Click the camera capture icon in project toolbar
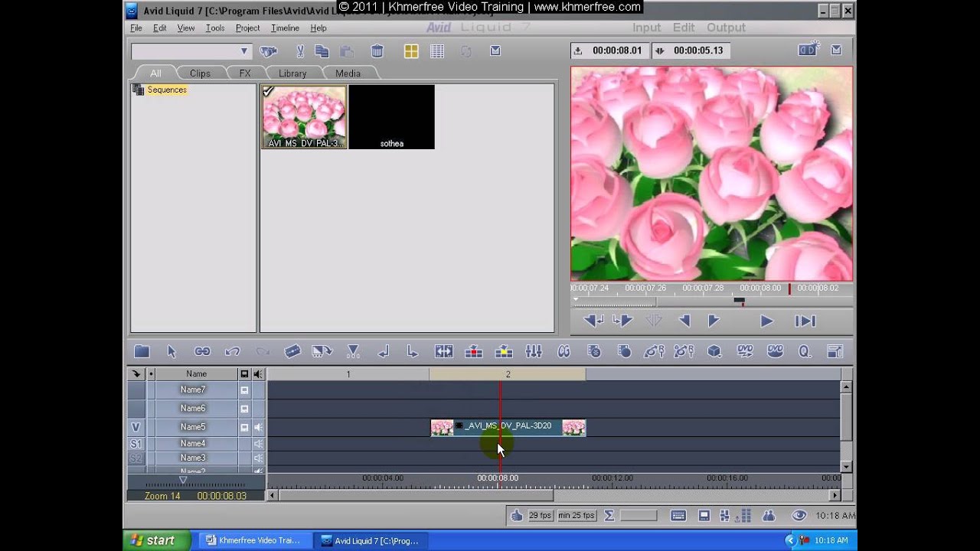The height and width of the screenshot is (551, 980). (x=268, y=51)
